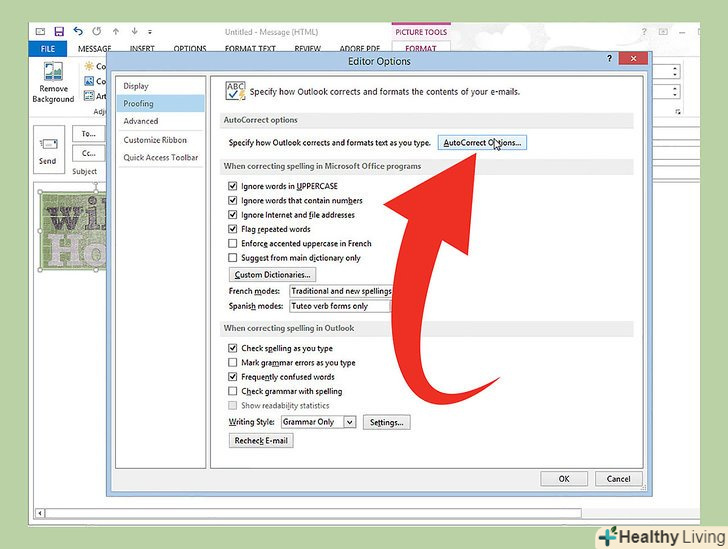Viewport: 728px width, 549px height.
Task: Select Proofing category in sidebar
Action: pos(160,104)
